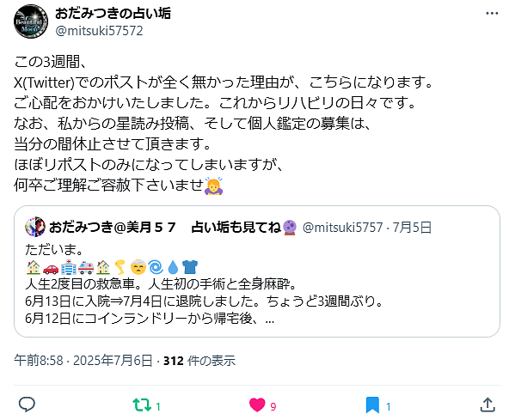The width and height of the screenshot is (509, 420).
Task: Open the @mitsuki57572 handle link
Action: coord(99,31)
